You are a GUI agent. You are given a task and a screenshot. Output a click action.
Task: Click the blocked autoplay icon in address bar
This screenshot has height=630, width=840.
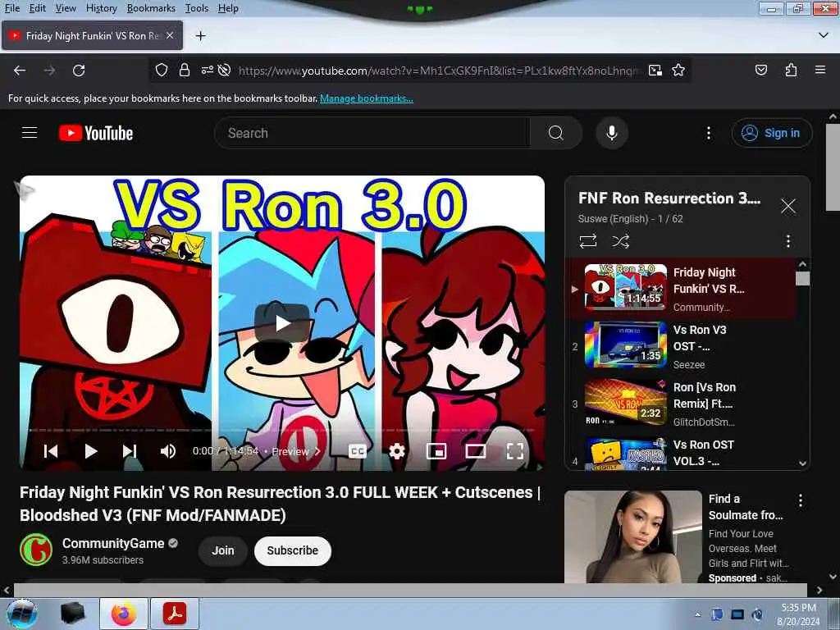click(x=225, y=71)
